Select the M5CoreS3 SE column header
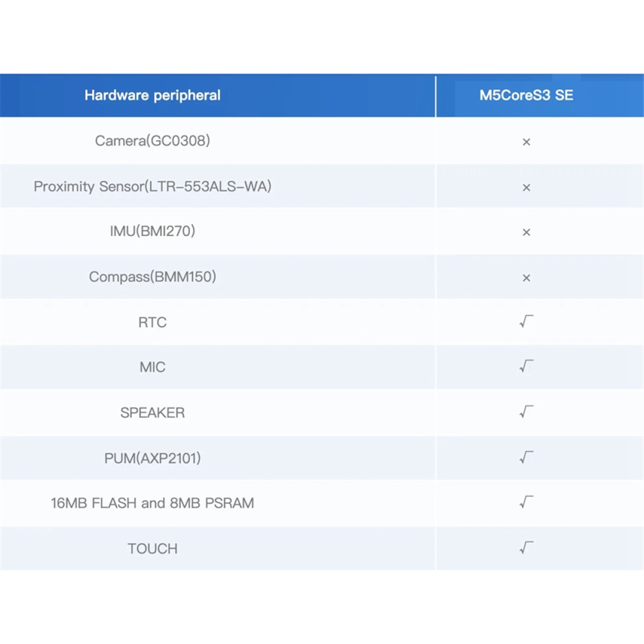 click(526, 95)
